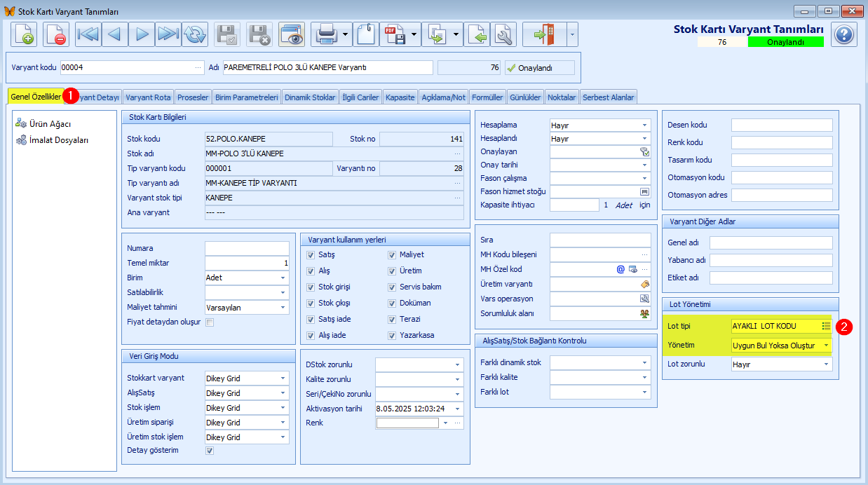
Task: Open the blue help question mark
Action: coord(844,34)
